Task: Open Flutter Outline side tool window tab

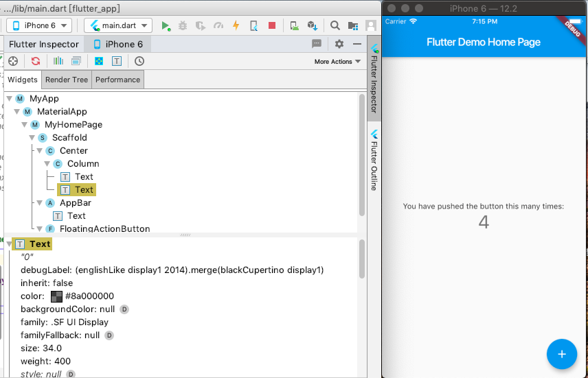Action: click(374, 160)
